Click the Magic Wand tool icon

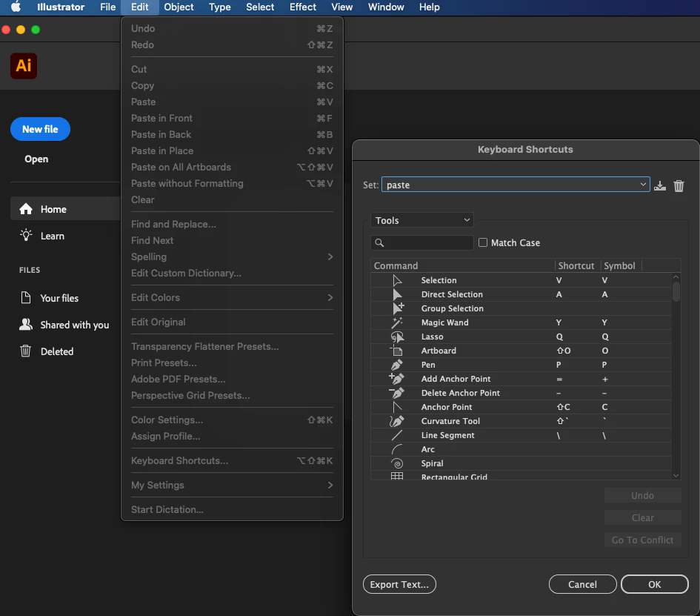tap(397, 322)
